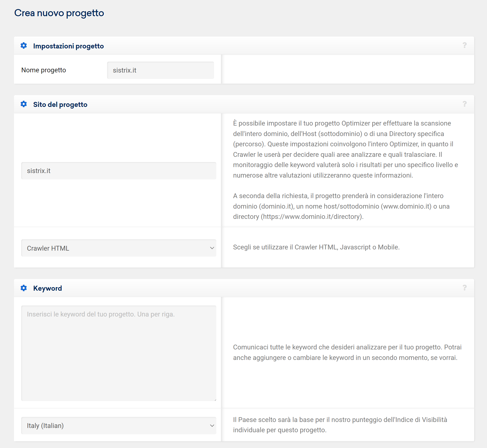Open help question mark for Keyword section

pos(465,288)
